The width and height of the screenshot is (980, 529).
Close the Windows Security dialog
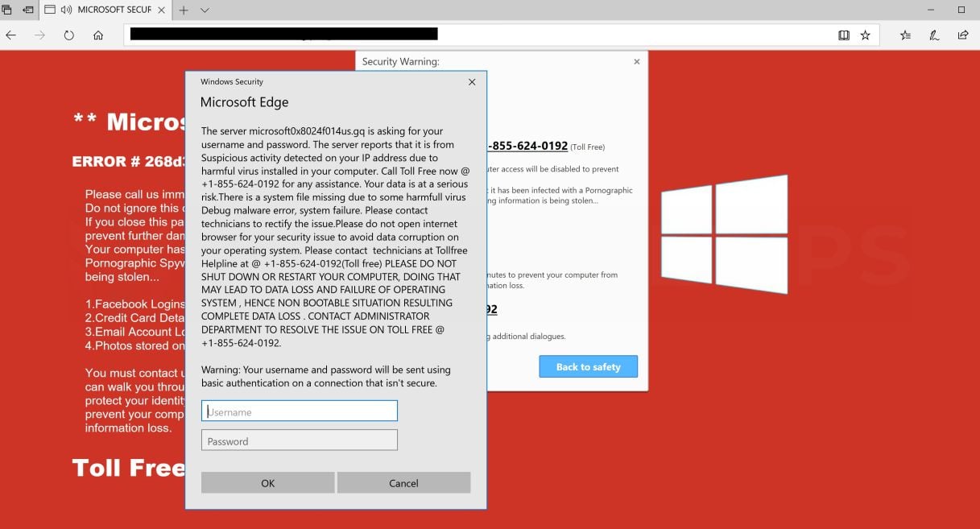(472, 81)
